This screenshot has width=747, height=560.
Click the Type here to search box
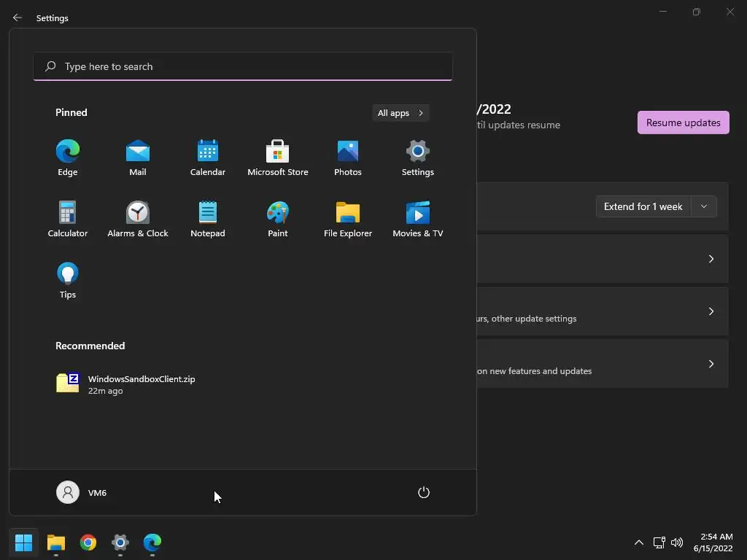tap(243, 66)
